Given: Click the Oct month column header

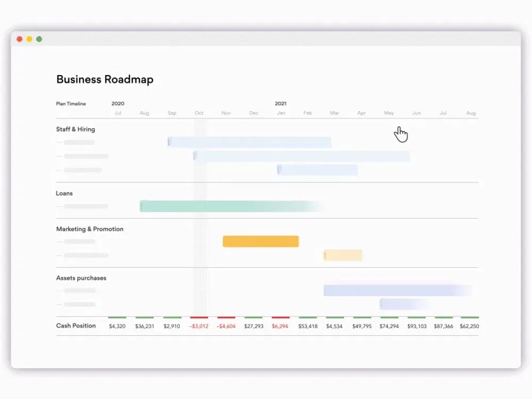Looking at the screenshot, I should 199,113.
